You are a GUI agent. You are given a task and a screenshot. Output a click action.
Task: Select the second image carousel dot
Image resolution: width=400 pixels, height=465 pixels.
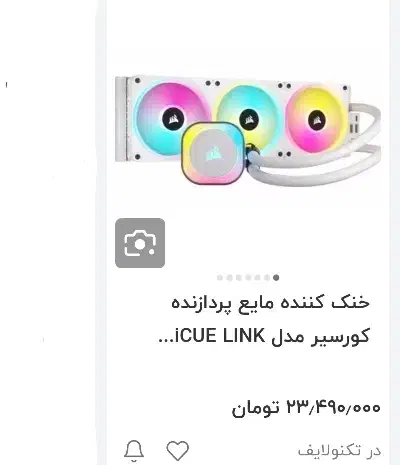point(229,277)
